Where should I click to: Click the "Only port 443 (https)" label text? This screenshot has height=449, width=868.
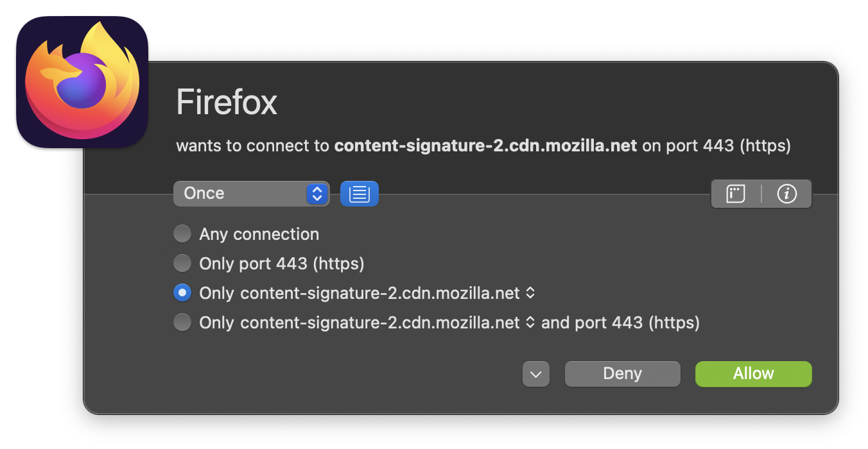pyautogui.click(x=282, y=264)
